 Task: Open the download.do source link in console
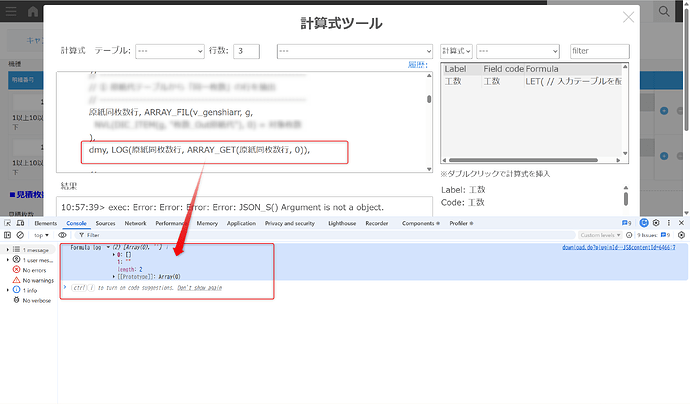point(617,247)
